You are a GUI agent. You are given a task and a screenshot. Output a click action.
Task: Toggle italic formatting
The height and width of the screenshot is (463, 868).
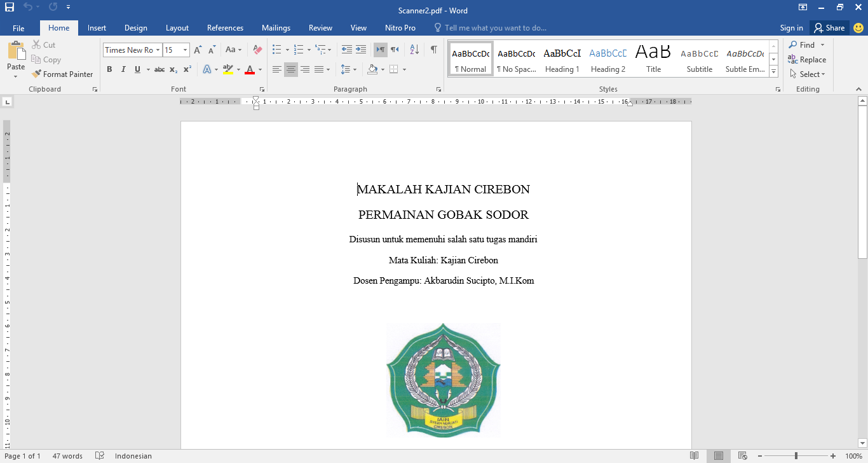click(x=123, y=69)
